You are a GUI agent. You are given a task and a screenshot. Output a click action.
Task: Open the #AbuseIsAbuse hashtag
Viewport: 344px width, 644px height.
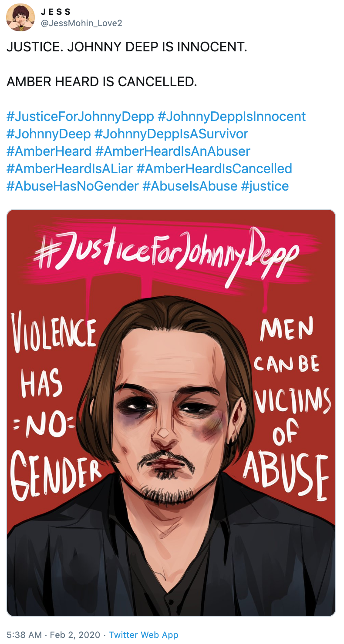(x=190, y=186)
